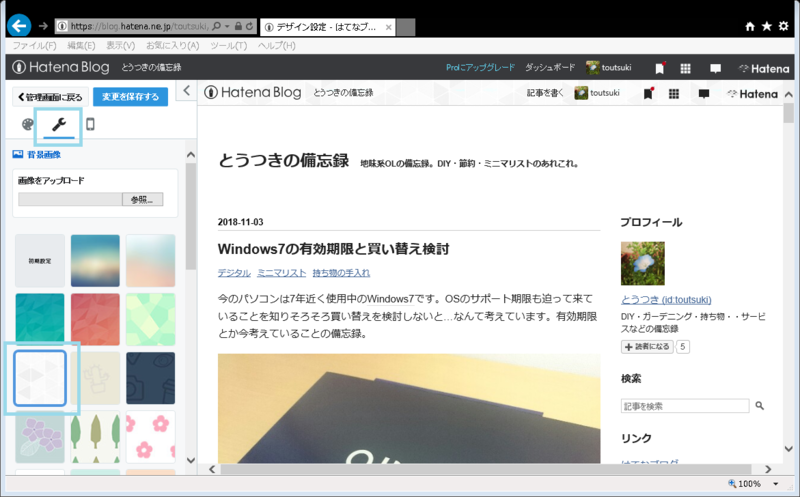800x497 pixels.
Task: Select the navy camera pattern background
Action: pyautogui.click(x=151, y=378)
